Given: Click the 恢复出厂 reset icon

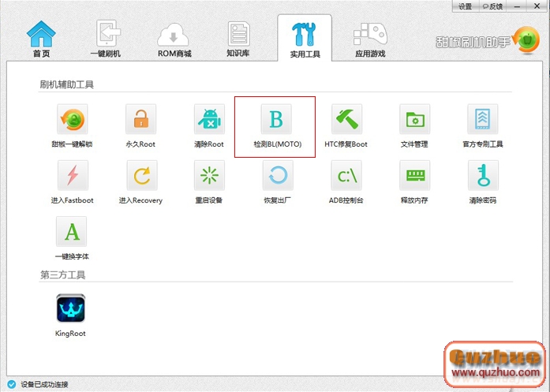Looking at the screenshot, I should click(278, 175).
